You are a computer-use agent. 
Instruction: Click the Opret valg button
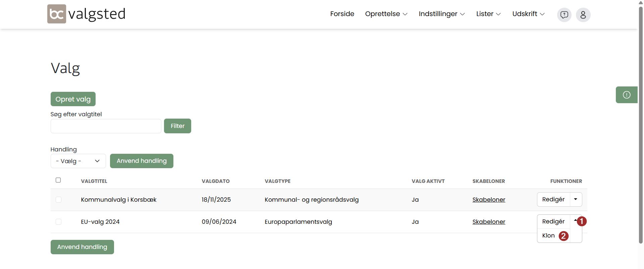[x=73, y=99]
